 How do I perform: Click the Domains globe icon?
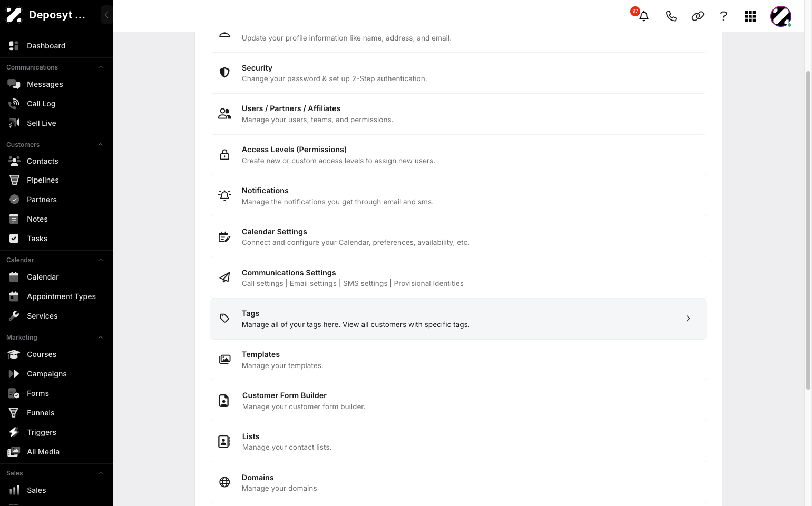224,482
